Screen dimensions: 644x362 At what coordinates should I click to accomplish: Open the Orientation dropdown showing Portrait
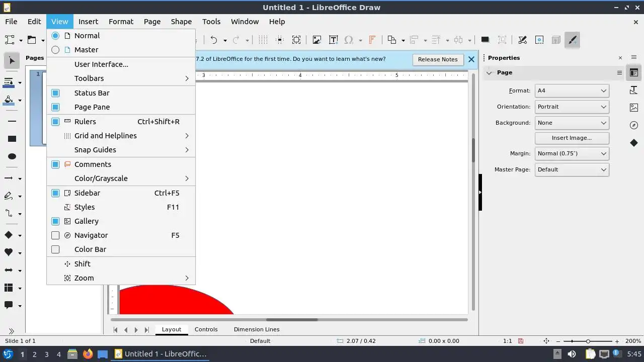point(572,107)
